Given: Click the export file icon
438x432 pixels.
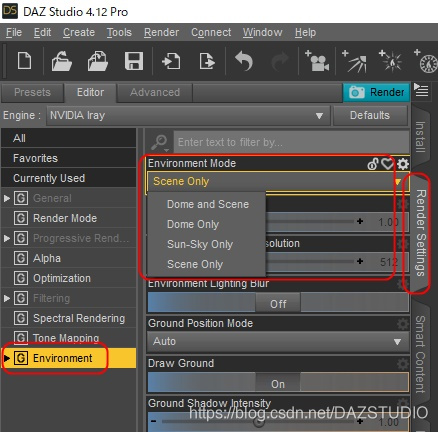Looking at the screenshot, I should coord(207,62).
